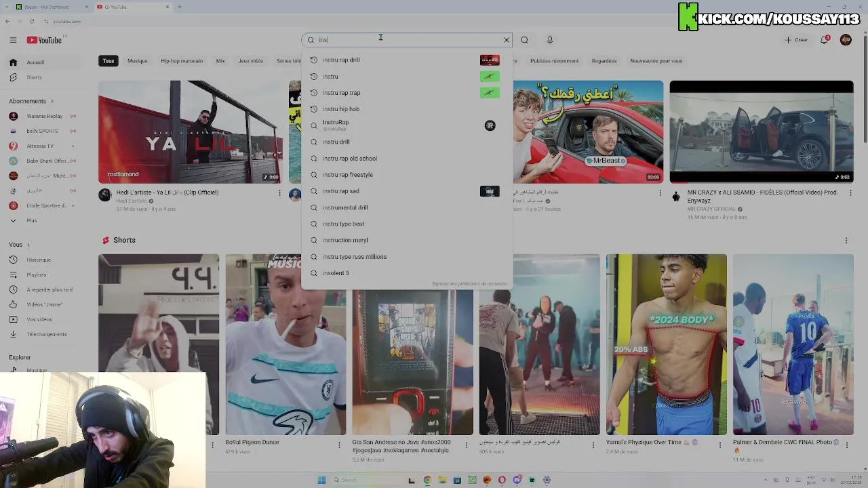Select the Regardées filter chip

point(604,61)
